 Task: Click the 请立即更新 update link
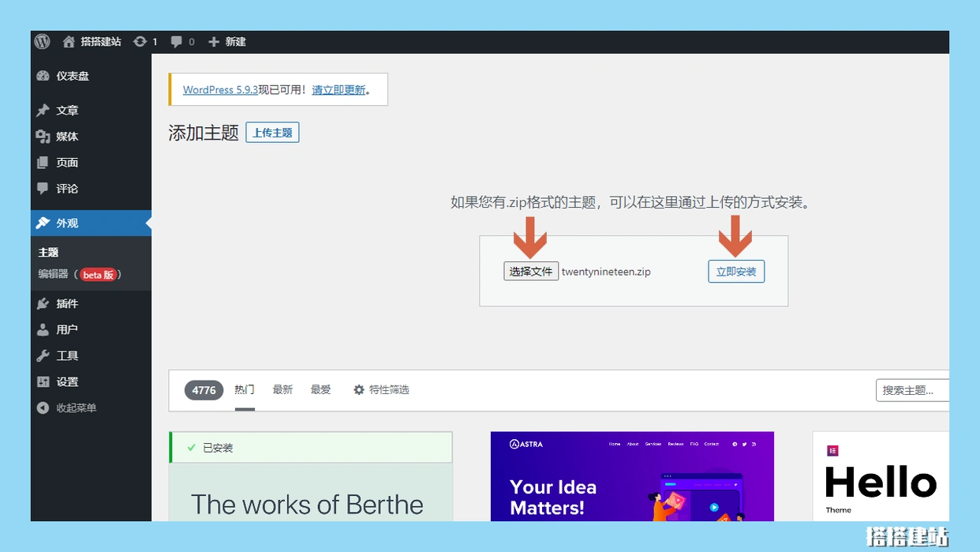[339, 90]
